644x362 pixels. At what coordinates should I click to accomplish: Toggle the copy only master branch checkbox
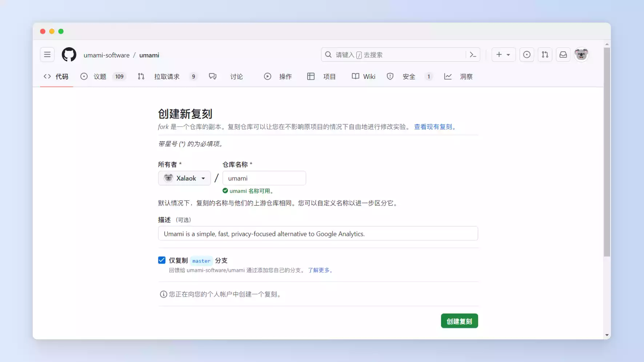point(162,260)
